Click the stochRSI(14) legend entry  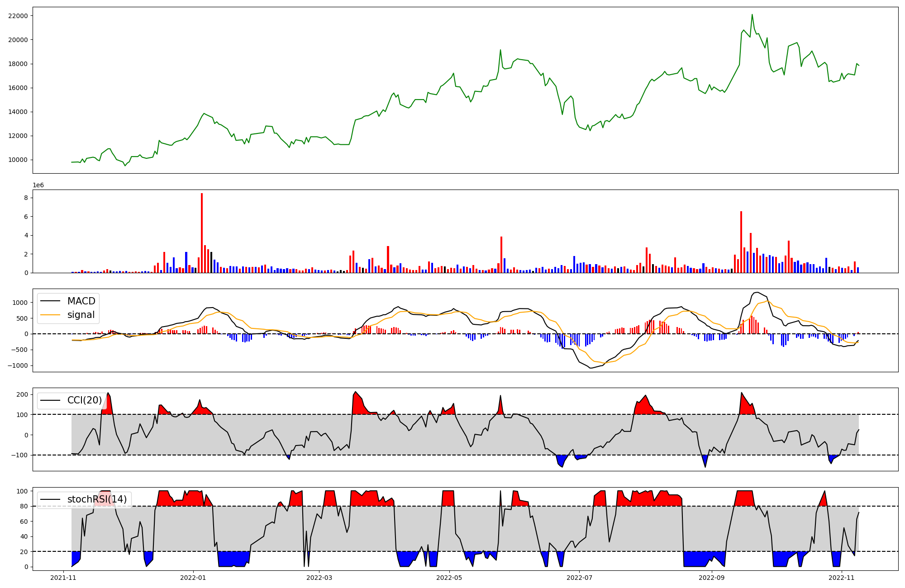[97, 499]
